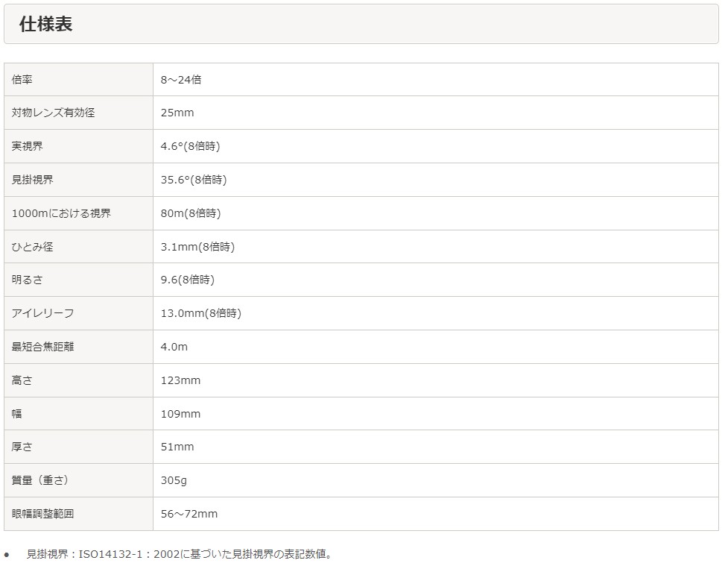Click the 見掛視界 table row label
The width and height of the screenshot is (728, 569).
click(32, 180)
